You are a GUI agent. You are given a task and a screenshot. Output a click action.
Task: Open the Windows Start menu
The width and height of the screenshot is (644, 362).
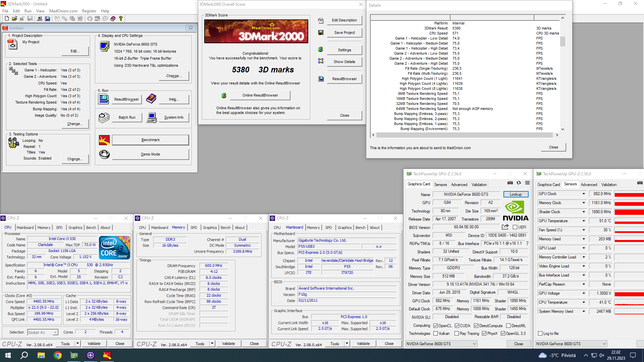tap(8, 355)
